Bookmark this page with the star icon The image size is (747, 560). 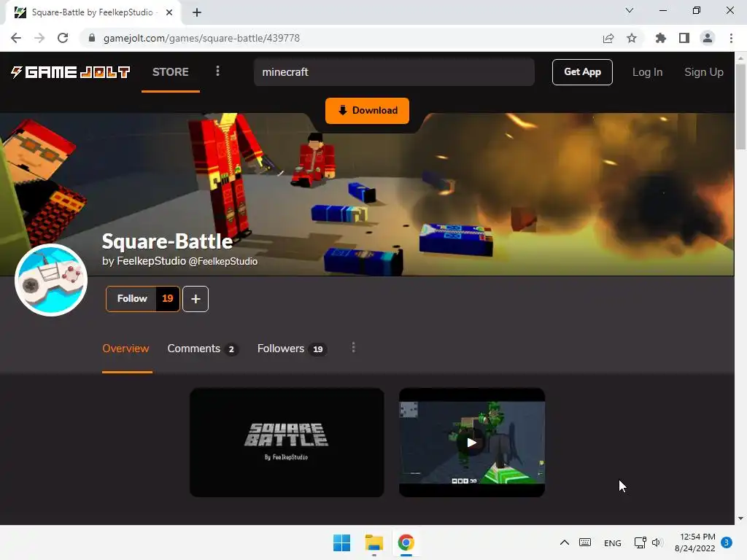point(632,38)
